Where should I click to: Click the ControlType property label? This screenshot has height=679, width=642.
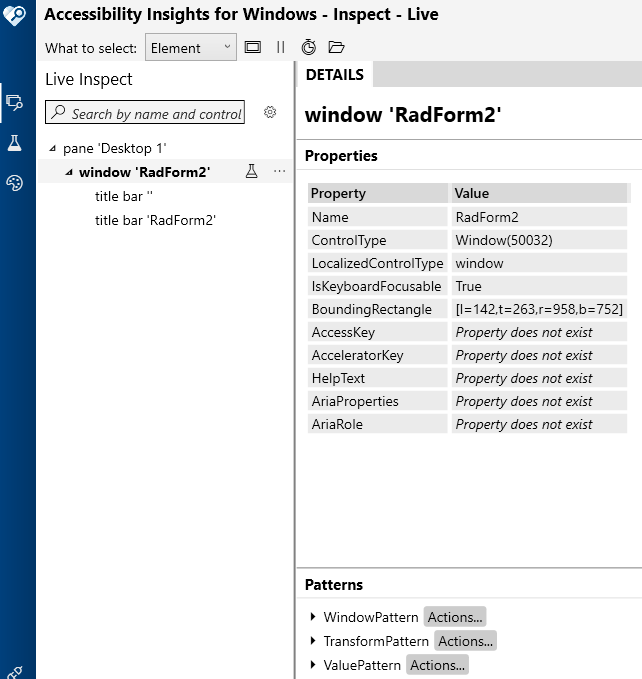(377, 240)
